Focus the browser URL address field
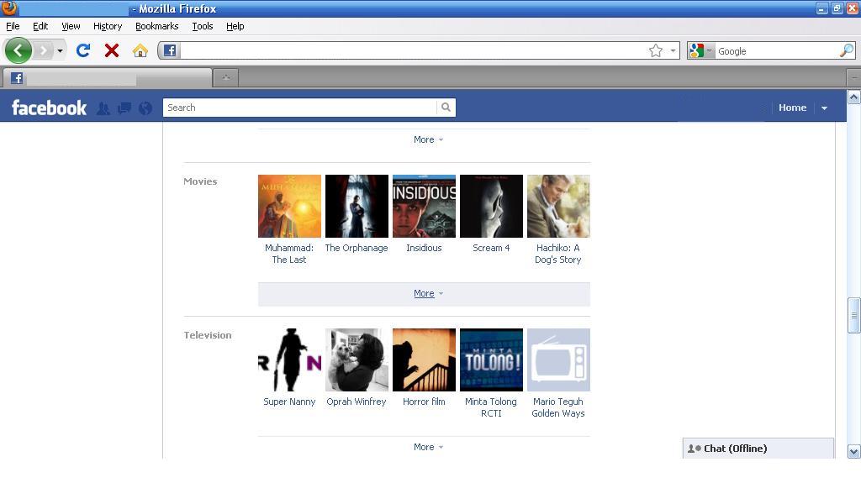The width and height of the screenshot is (861, 504). pos(412,51)
